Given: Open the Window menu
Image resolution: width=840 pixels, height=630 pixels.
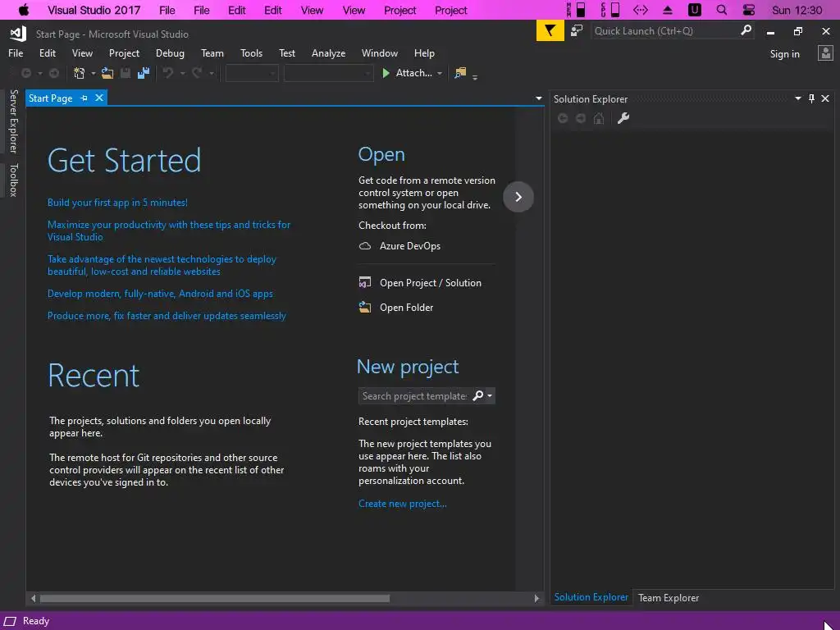Looking at the screenshot, I should pyautogui.click(x=379, y=53).
